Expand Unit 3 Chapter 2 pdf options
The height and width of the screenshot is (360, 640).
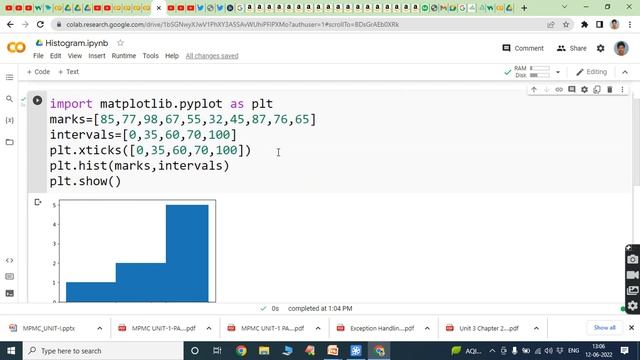pyautogui.click(x=536, y=328)
